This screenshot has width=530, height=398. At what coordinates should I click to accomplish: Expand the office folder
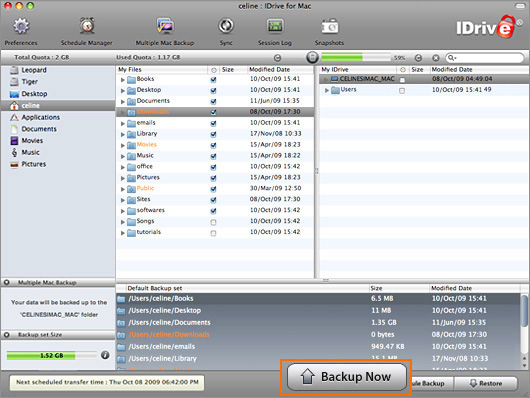click(x=123, y=167)
